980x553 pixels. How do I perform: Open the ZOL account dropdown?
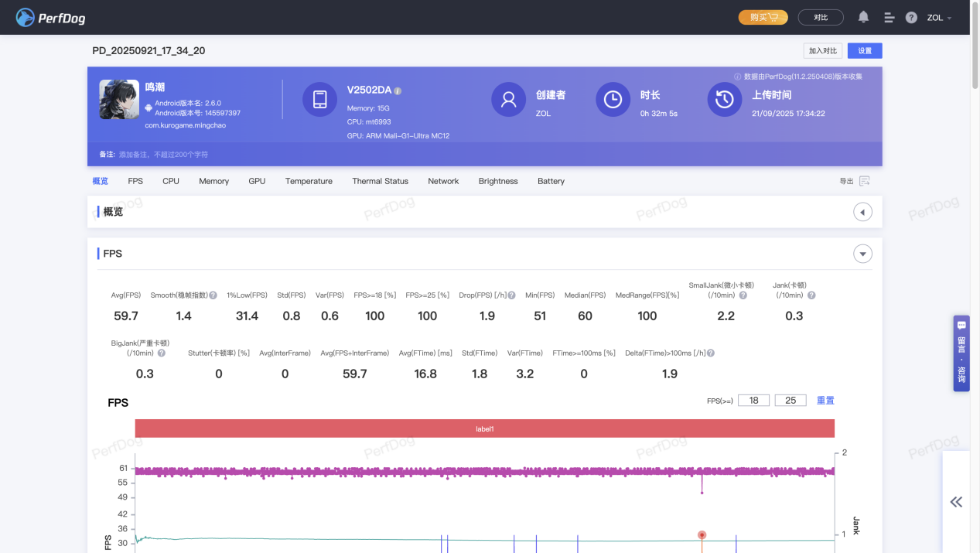coord(939,18)
